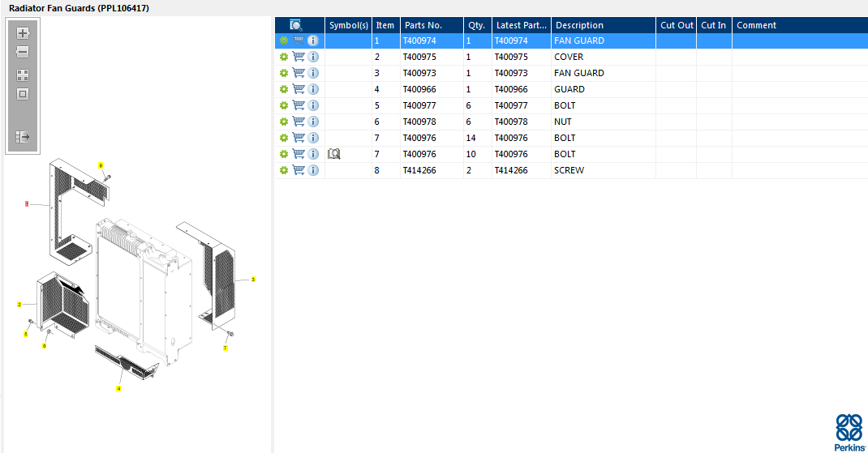Add T400975 cover to cart

coord(299,57)
